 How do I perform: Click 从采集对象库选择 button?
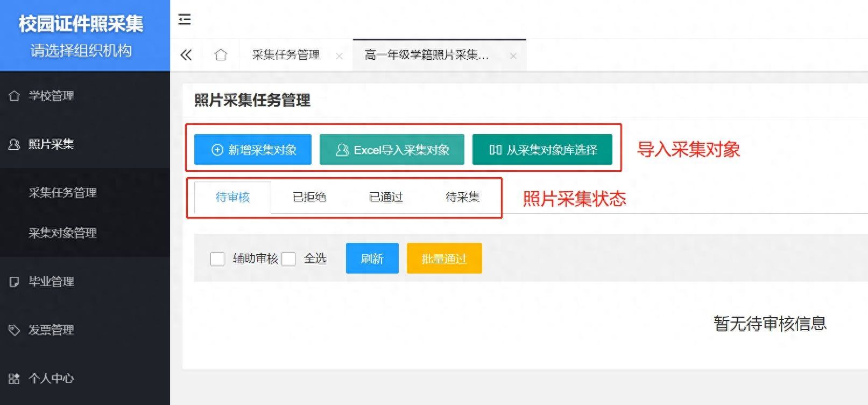coord(542,150)
